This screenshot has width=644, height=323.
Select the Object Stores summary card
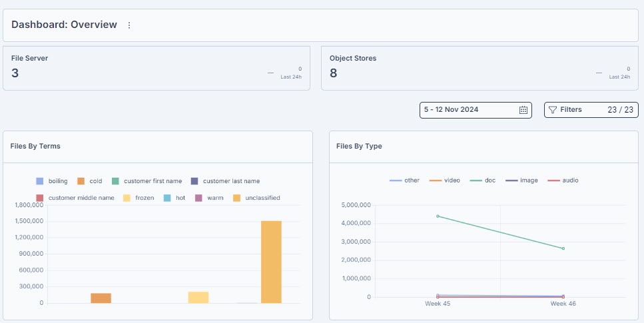480,68
